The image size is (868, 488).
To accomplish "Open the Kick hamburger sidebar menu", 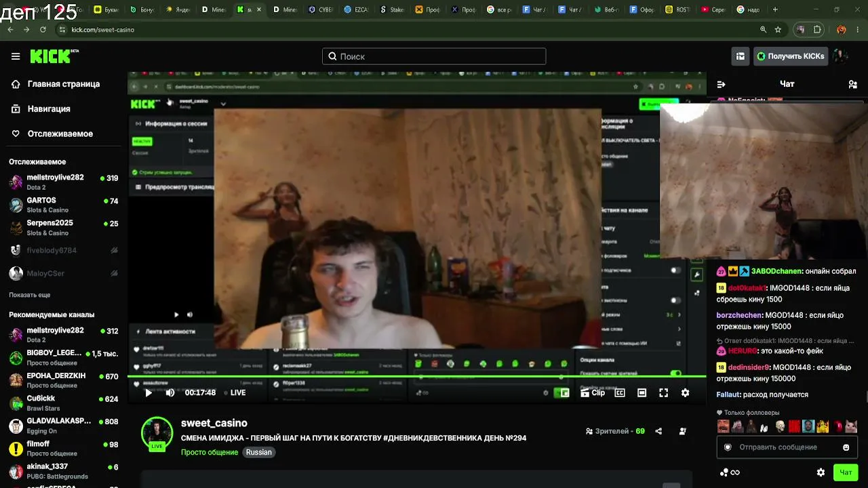I will tap(16, 56).
